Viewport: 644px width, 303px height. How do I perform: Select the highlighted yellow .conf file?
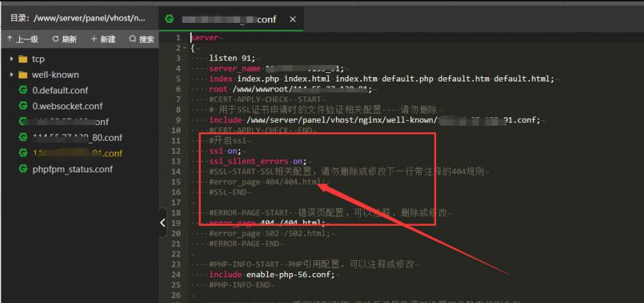77,153
